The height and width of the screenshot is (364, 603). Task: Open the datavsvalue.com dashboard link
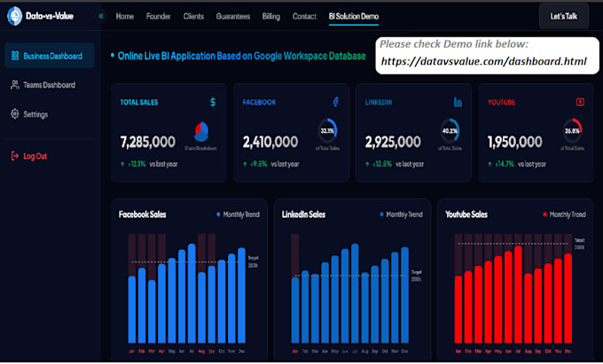pos(484,61)
